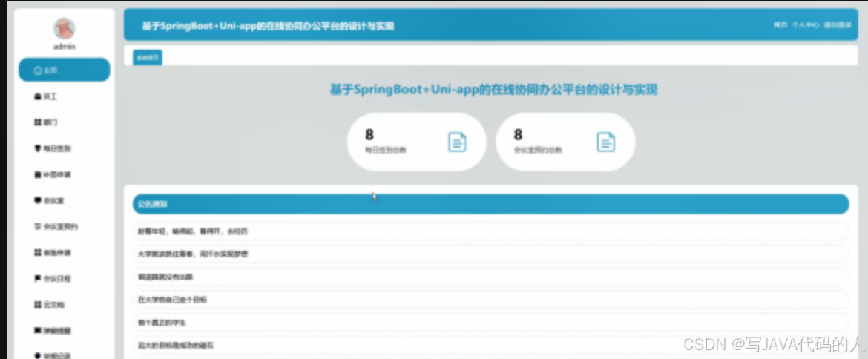Image resolution: width=868 pixels, height=359 pixels.
Task: Open the last, partly visible sidebar item
Action: (65, 355)
